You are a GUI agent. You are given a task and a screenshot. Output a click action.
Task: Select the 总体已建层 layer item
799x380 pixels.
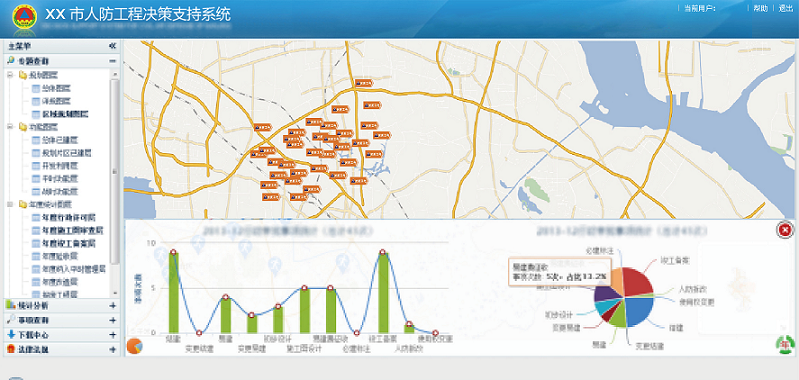(60, 140)
